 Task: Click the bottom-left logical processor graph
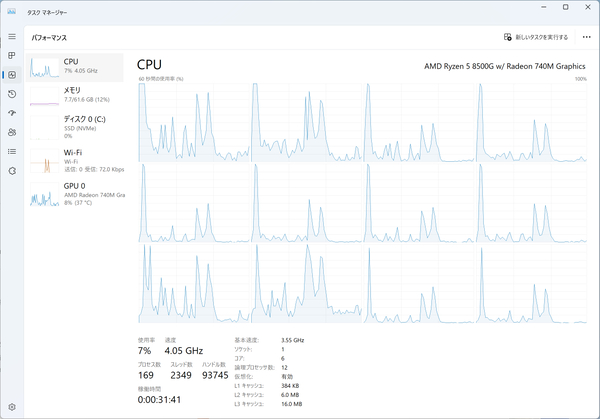click(194, 283)
